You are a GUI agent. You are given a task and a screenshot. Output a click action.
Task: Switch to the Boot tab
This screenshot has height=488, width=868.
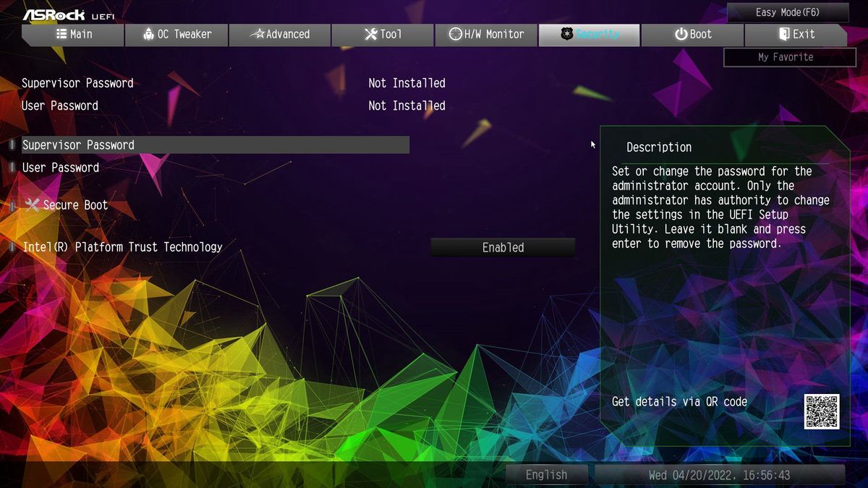(x=692, y=35)
